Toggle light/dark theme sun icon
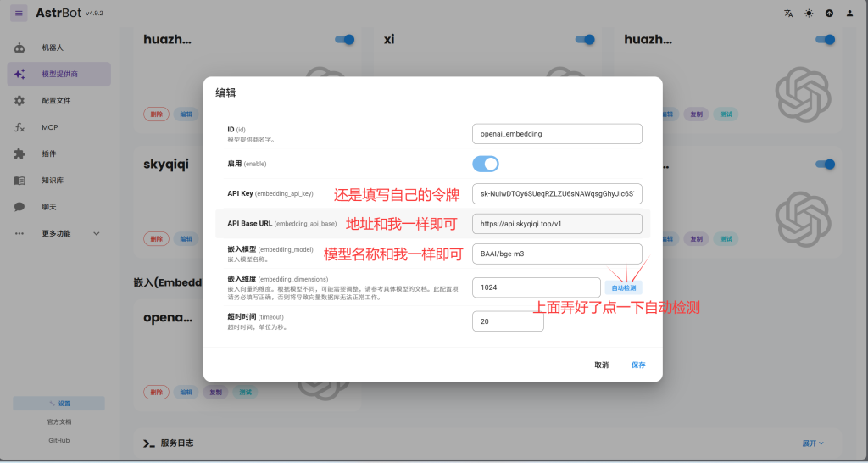868x463 pixels. click(809, 14)
